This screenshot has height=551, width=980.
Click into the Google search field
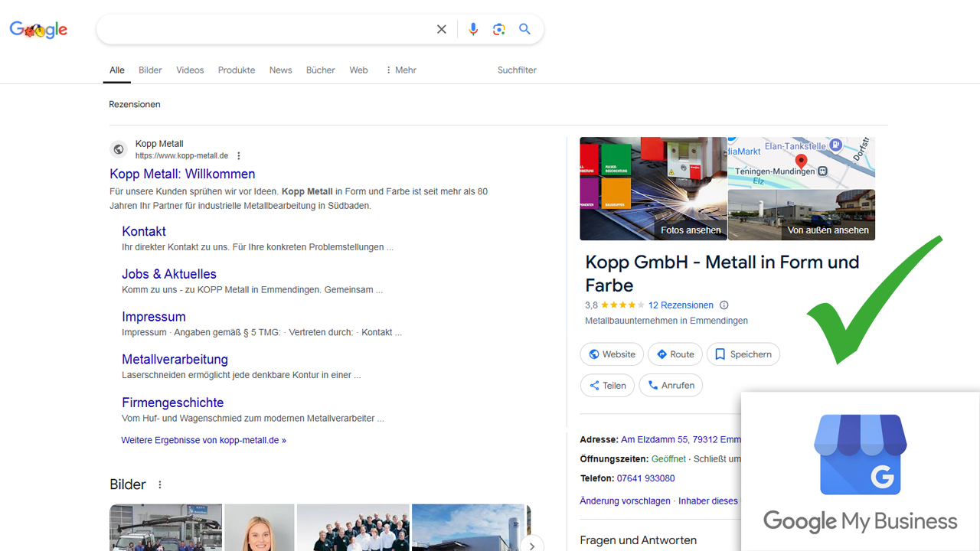click(x=264, y=29)
